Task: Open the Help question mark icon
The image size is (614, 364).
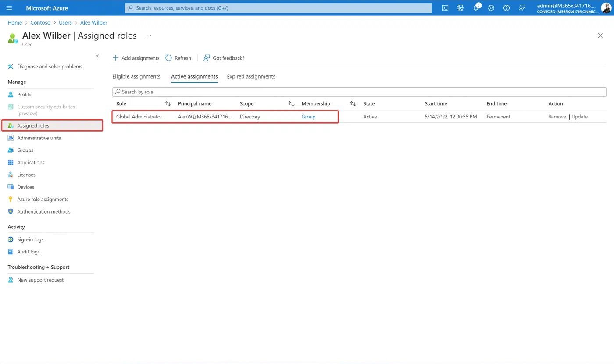Action: 507,8
